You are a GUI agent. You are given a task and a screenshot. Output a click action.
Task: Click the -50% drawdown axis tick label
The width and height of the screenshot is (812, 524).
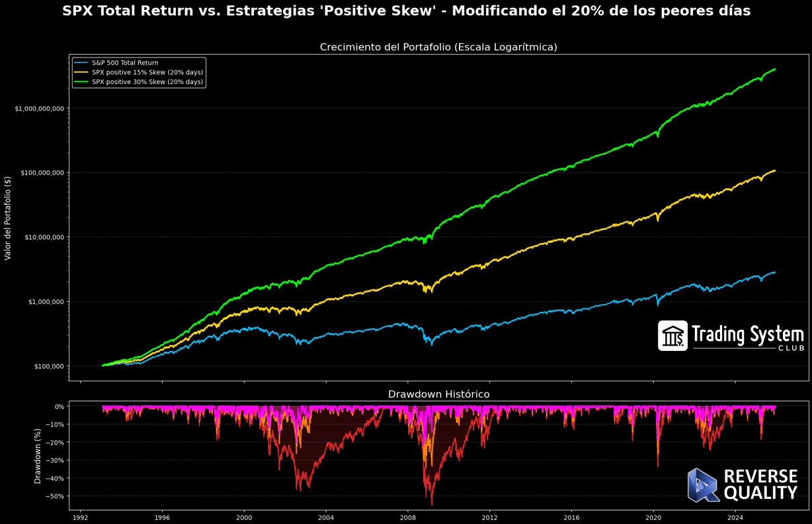click(54, 496)
